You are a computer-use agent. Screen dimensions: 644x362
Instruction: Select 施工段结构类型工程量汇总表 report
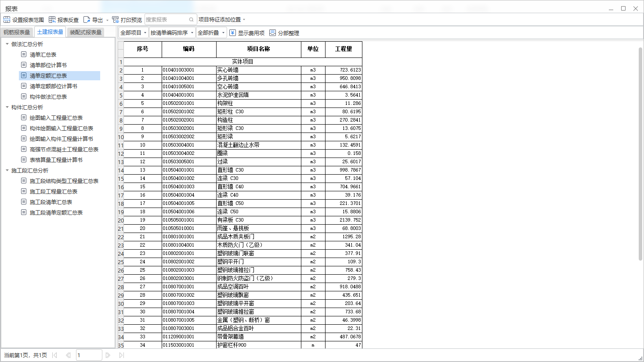click(x=64, y=181)
